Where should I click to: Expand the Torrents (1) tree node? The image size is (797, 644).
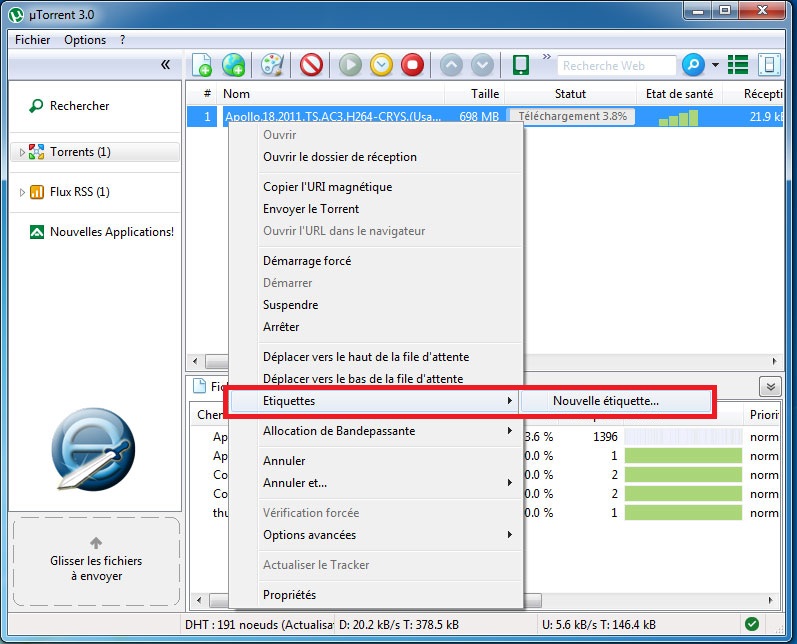pos(22,152)
